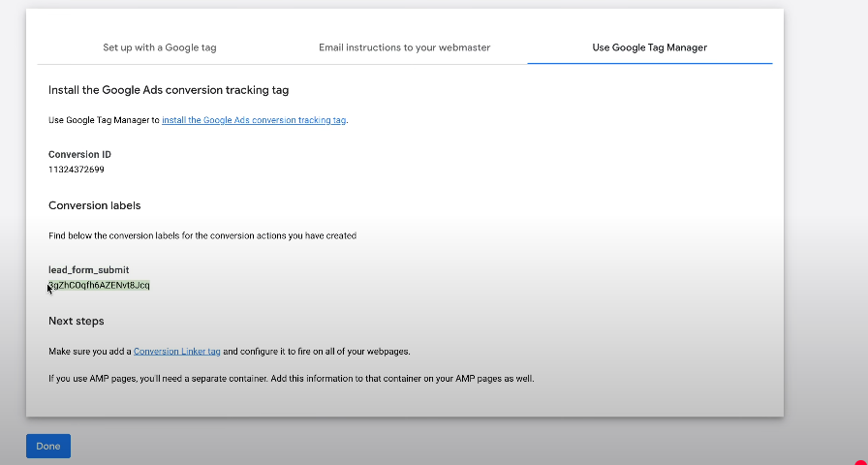Click the 'lead_form_submit' conversion action name
This screenshot has width=868, height=465.
(x=88, y=270)
